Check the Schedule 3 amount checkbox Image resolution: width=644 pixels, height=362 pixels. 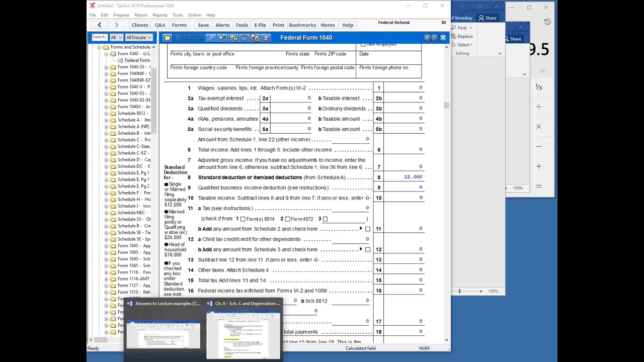click(368, 250)
